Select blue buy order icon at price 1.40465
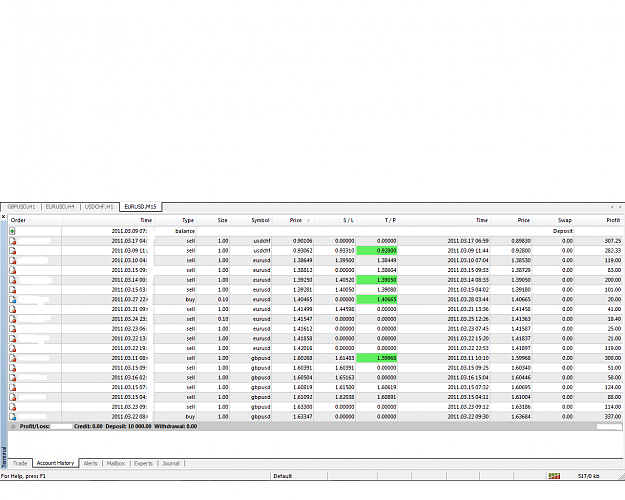This screenshot has height=500, width=625. [13, 299]
